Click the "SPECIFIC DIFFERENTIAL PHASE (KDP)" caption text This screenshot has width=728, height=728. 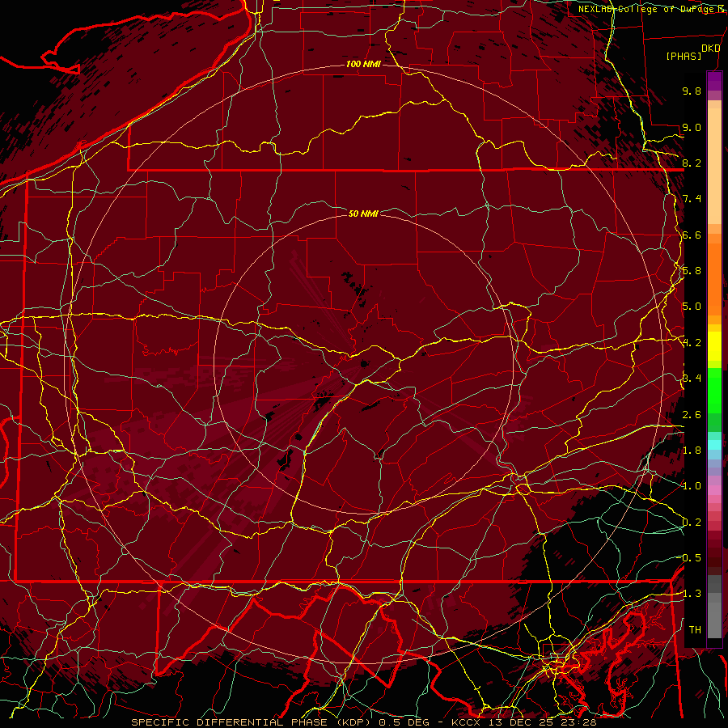coord(252,722)
